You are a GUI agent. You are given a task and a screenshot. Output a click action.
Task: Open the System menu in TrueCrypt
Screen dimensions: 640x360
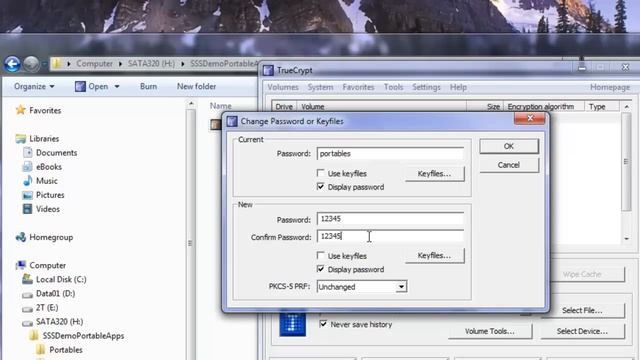click(x=320, y=87)
